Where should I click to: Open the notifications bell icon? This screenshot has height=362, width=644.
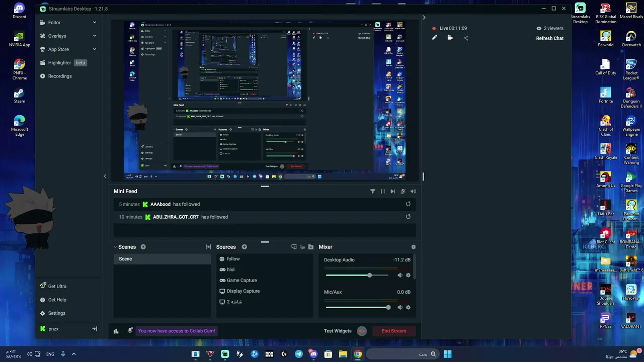point(130,331)
